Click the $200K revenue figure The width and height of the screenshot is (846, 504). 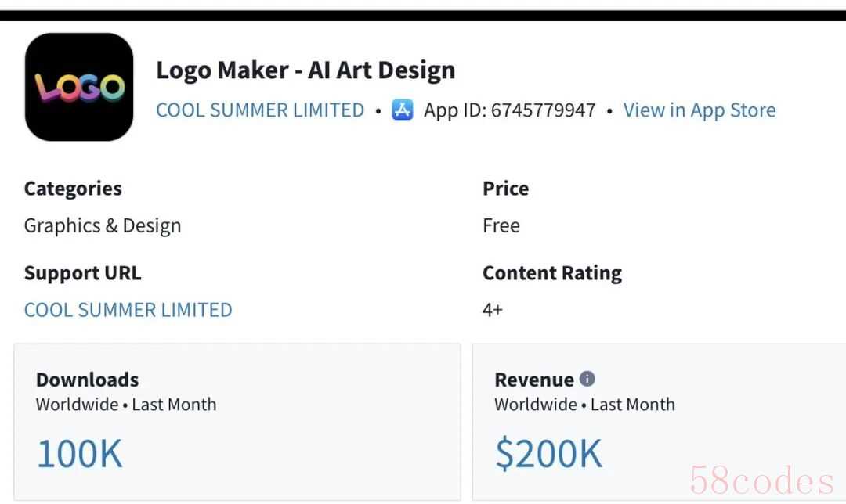(x=549, y=454)
